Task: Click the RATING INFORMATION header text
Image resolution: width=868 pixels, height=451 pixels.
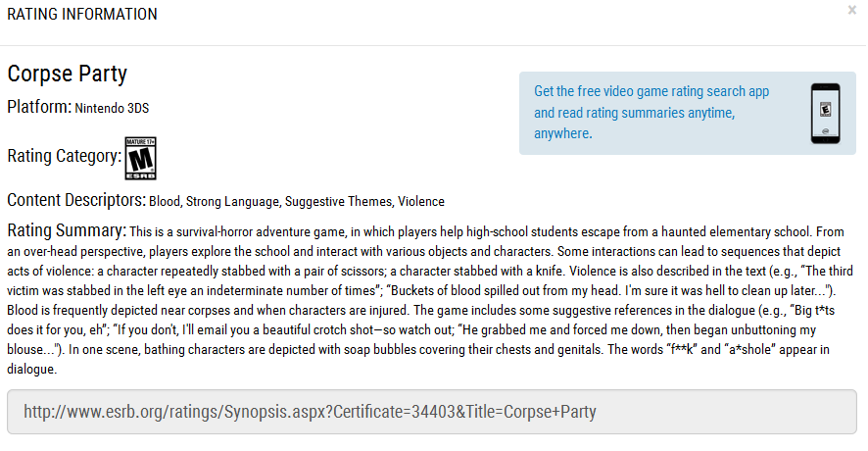Action: [82, 15]
